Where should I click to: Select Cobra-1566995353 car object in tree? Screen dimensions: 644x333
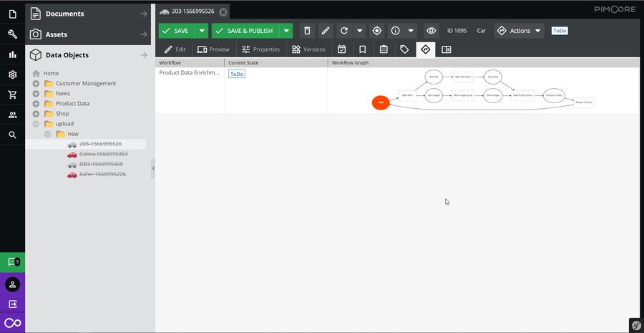[x=103, y=154]
